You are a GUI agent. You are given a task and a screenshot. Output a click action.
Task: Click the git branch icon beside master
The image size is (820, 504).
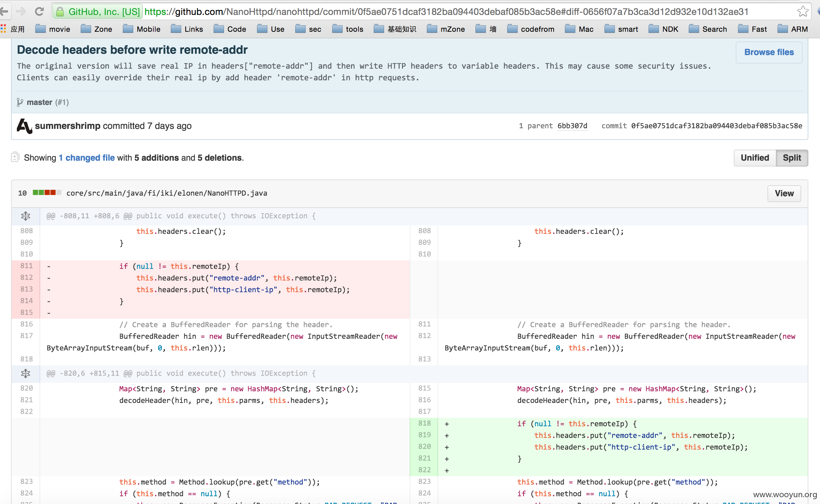[20, 102]
